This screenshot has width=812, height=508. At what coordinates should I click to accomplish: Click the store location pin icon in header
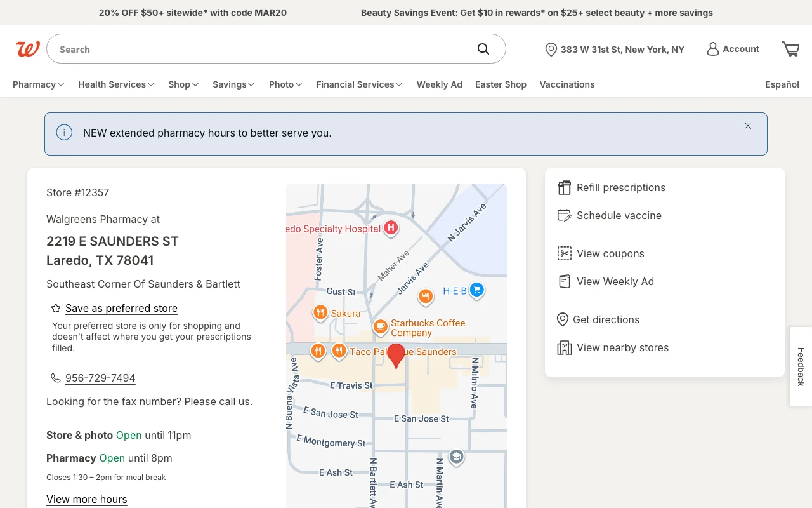coord(551,50)
